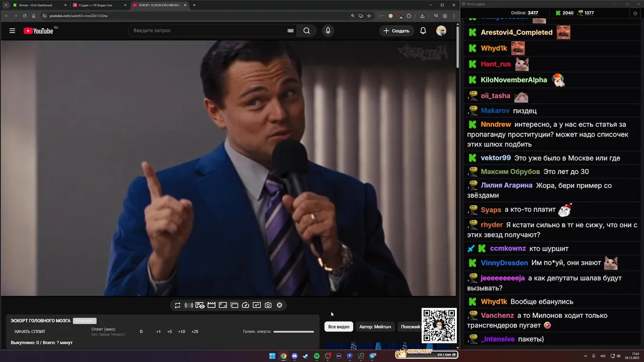The width and height of the screenshot is (644, 362).
Task: Click the clapperboard icon in player toolbar
Action: (211, 305)
